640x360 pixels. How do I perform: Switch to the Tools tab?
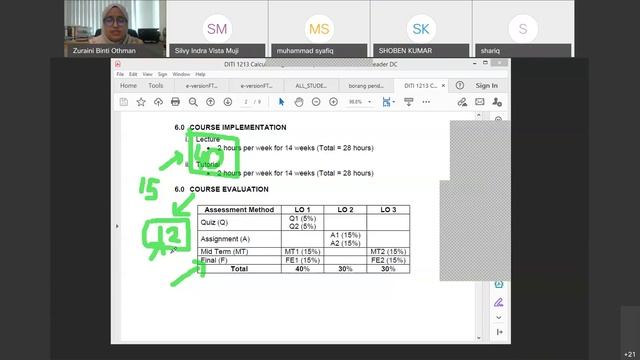156,86
